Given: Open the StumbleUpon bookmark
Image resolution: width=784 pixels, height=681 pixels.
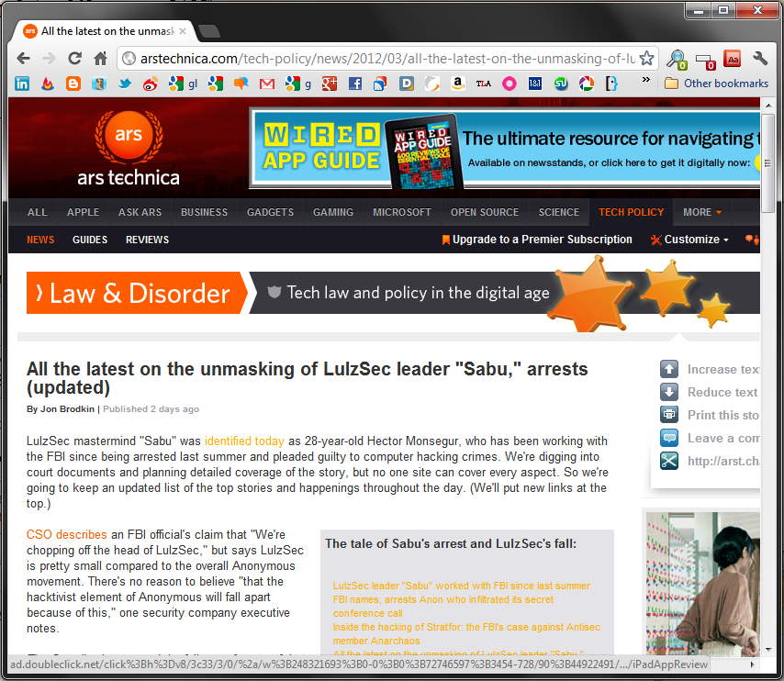Looking at the screenshot, I should 561,84.
